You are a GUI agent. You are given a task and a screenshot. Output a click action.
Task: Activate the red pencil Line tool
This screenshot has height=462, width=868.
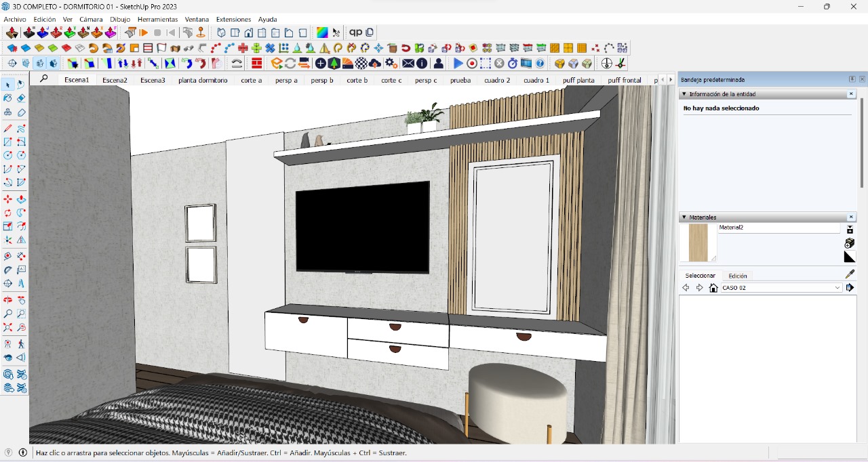[8, 128]
